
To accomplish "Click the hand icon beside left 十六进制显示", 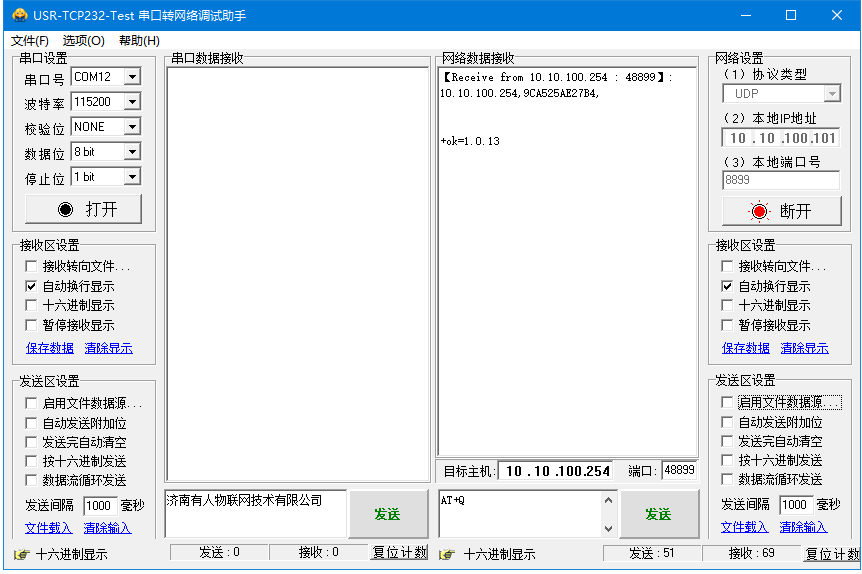I will click(21, 554).
